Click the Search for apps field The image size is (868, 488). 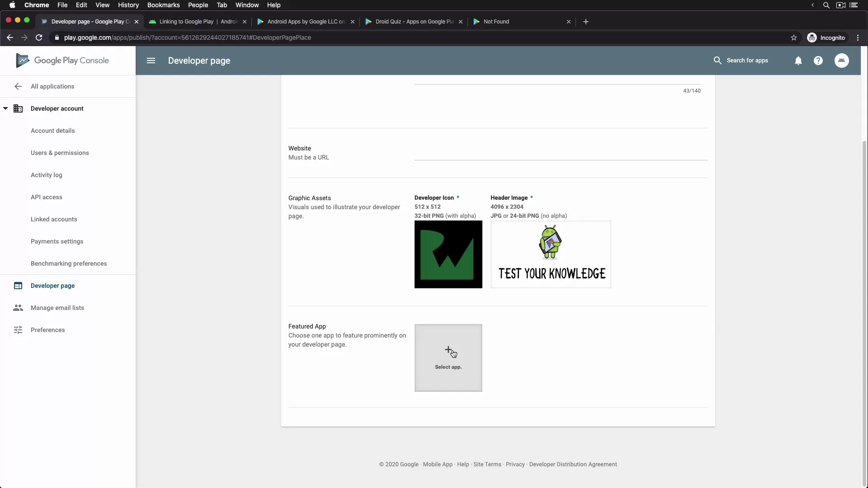747,61
